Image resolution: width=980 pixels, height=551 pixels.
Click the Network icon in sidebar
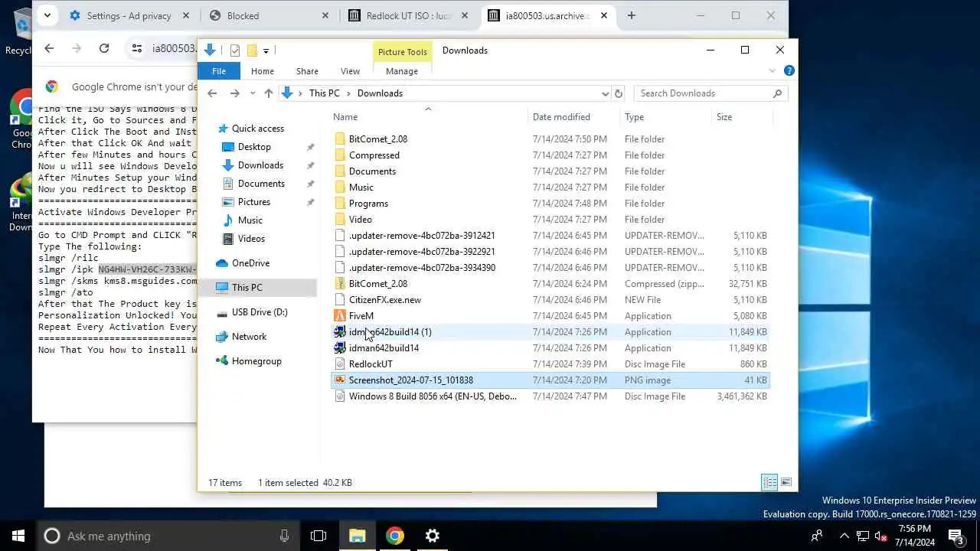222,337
